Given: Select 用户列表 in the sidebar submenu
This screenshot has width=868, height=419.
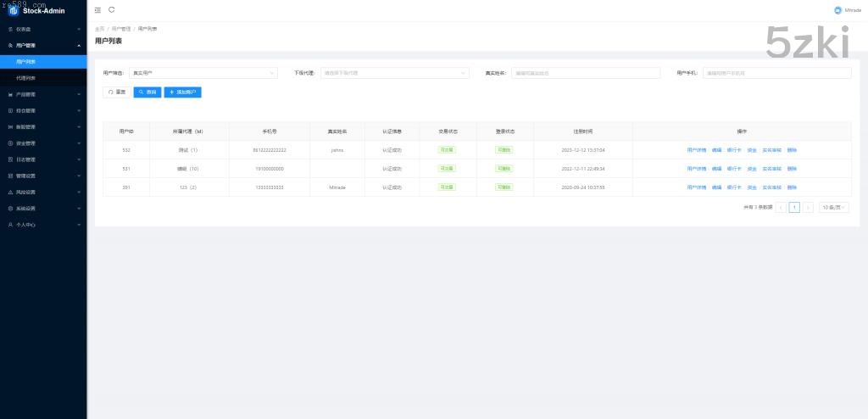Looking at the screenshot, I should tap(26, 62).
